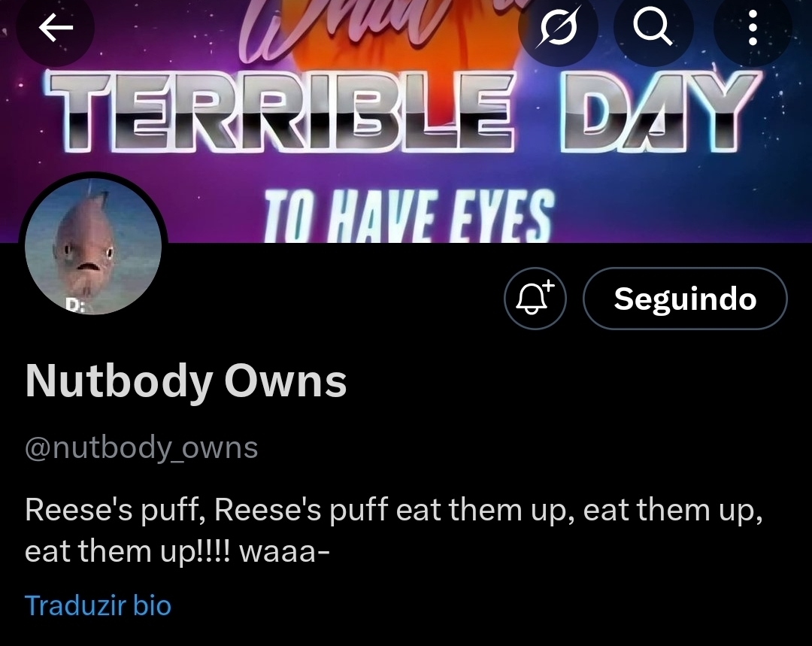Click the word TERRIBLE in header image
812x646 pixels.
coord(280,111)
